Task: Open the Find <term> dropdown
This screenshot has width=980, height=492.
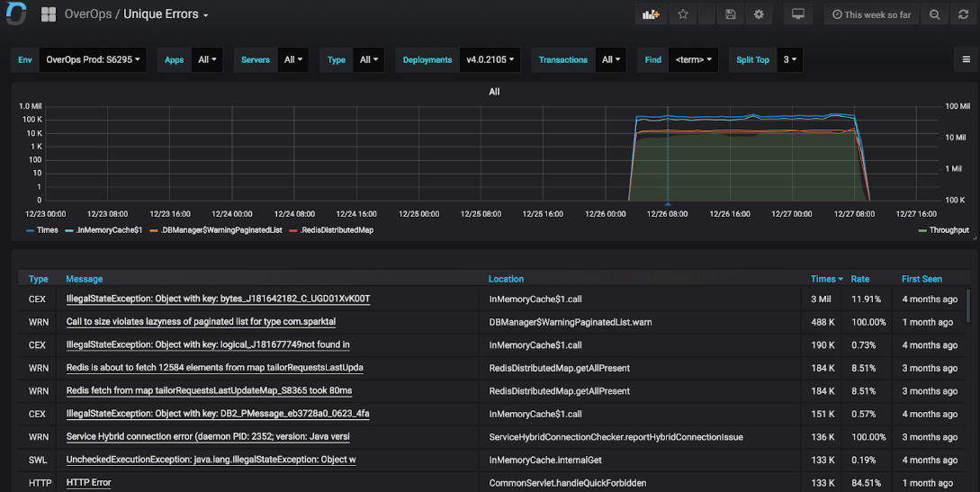Action: (693, 60)
